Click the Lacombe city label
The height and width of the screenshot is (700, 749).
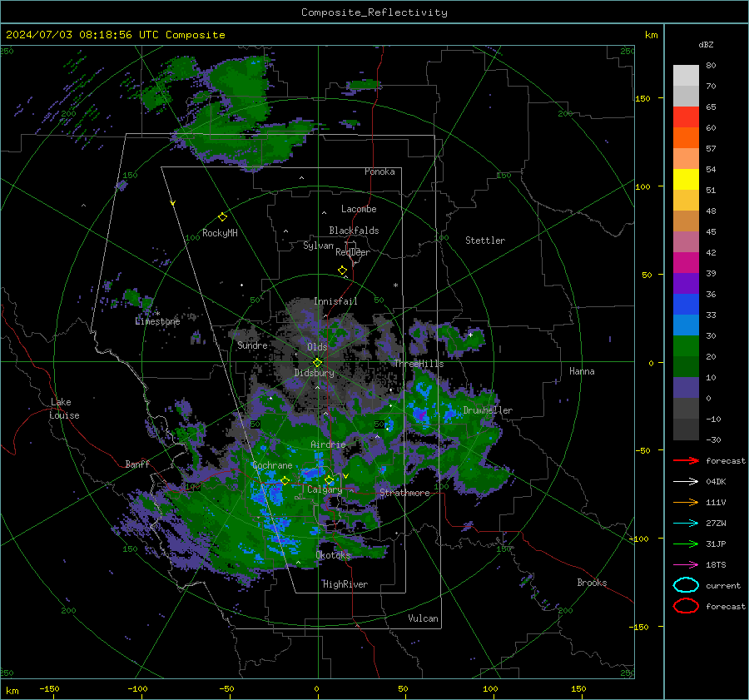click(x=359, y=209)
